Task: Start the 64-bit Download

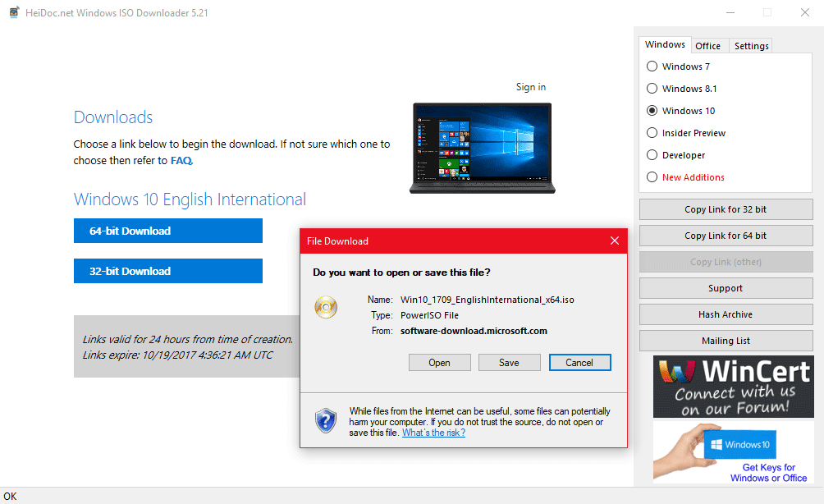Action: pyautogui.click(x=168, y=231)
